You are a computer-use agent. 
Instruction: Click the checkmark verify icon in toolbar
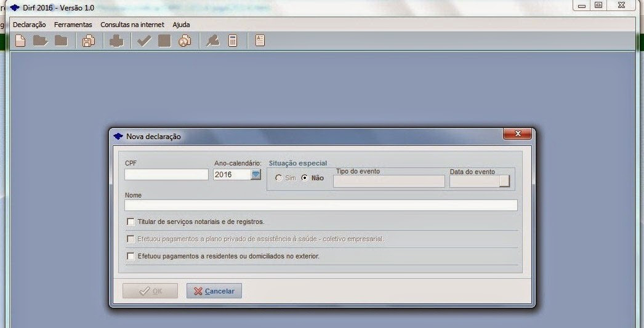(144, 41)
